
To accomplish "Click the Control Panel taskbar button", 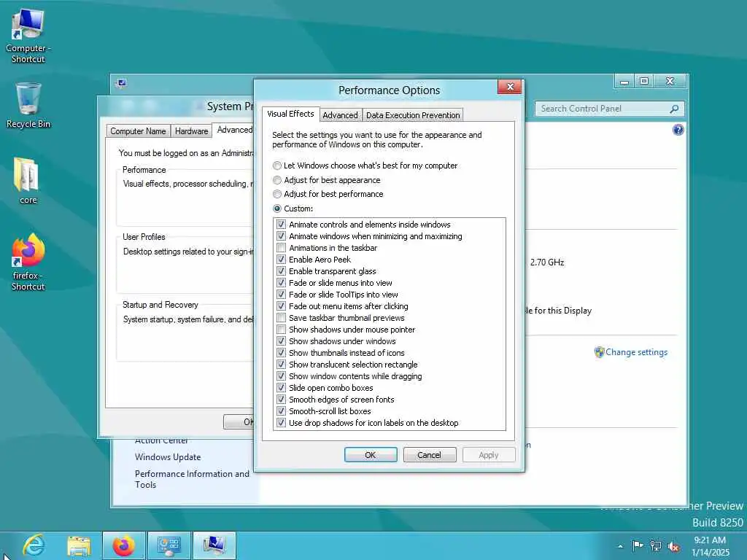I will pos(169,545).
